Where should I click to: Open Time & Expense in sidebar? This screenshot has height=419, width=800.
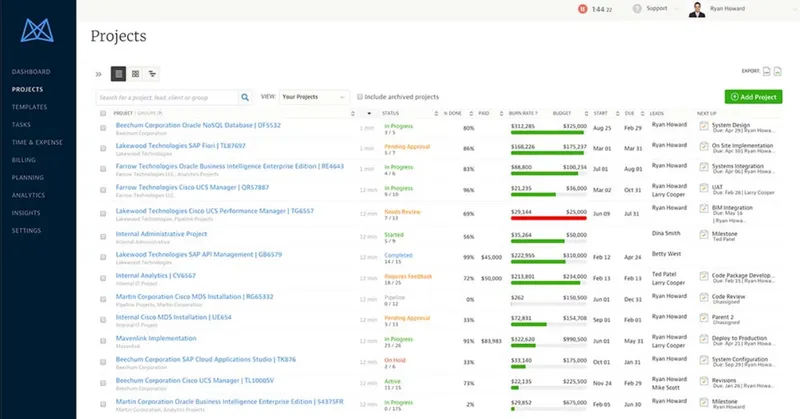point(37,142)
